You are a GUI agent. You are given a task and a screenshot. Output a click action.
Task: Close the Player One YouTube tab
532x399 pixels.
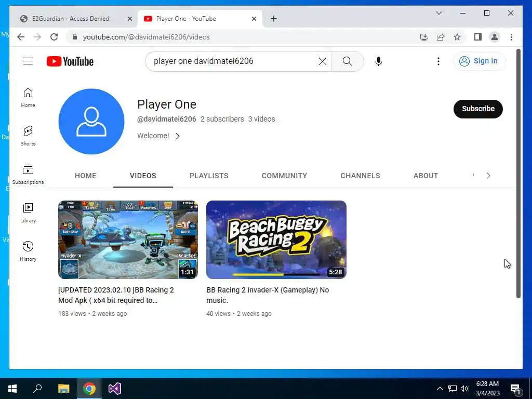click(x=254, y=19)
